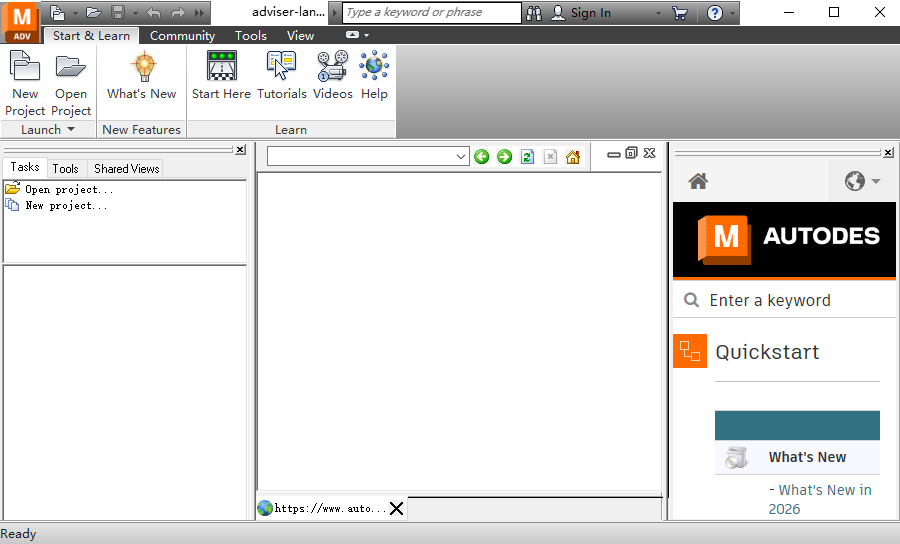Click the Quickstart orange icon
900x544 pixels.
point(690,351)
